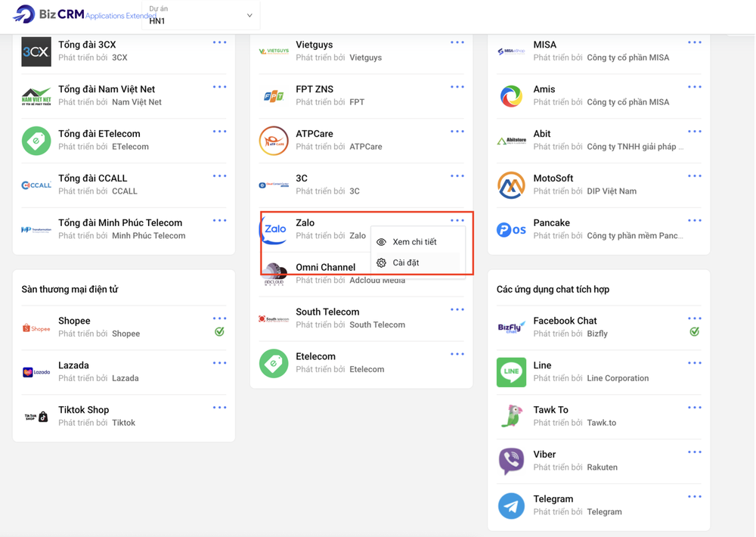The height and width of the screenshot is (537, 756).
Task: Click the ATPCare app icon
Action: [274, 141]
